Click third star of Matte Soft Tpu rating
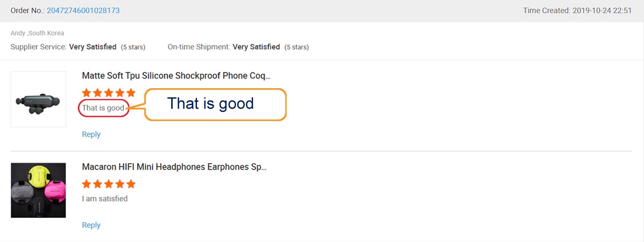Image resolution: width=644 pixels, height=242 pixels. (x=109, y=93)
